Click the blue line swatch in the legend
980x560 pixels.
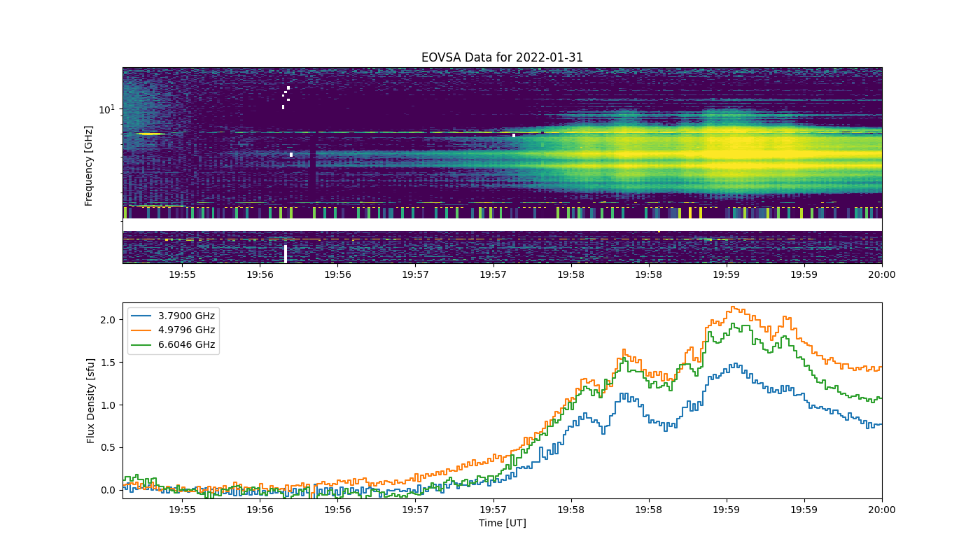tap(141, 315)
